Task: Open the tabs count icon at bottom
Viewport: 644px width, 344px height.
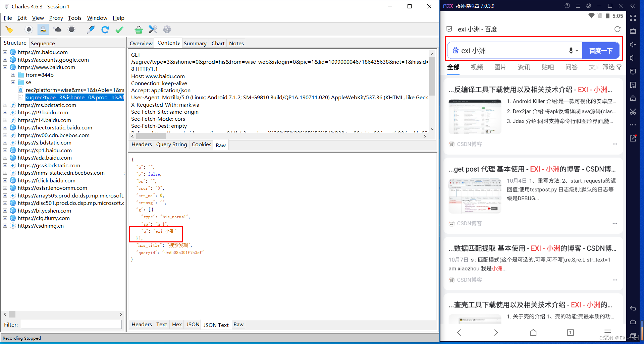Action: [570, 332]
